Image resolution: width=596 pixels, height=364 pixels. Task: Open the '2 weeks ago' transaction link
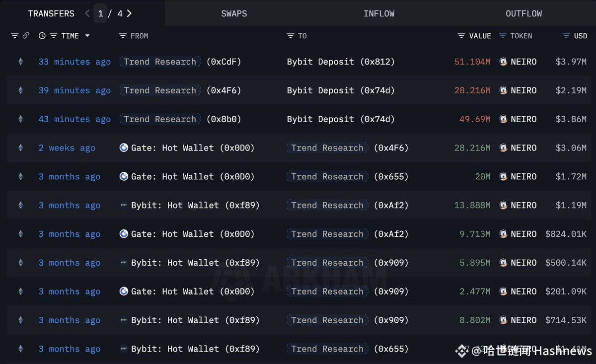(67, 148)
